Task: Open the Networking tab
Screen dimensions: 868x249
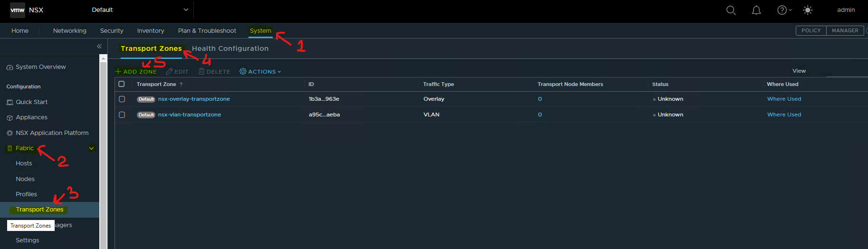Action: (x=70, y=30)
